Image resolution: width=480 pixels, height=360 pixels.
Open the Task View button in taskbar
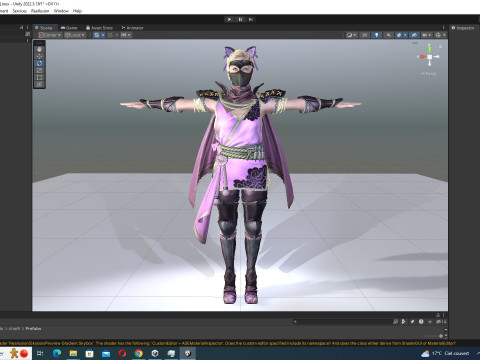click(x=40, y=353)
